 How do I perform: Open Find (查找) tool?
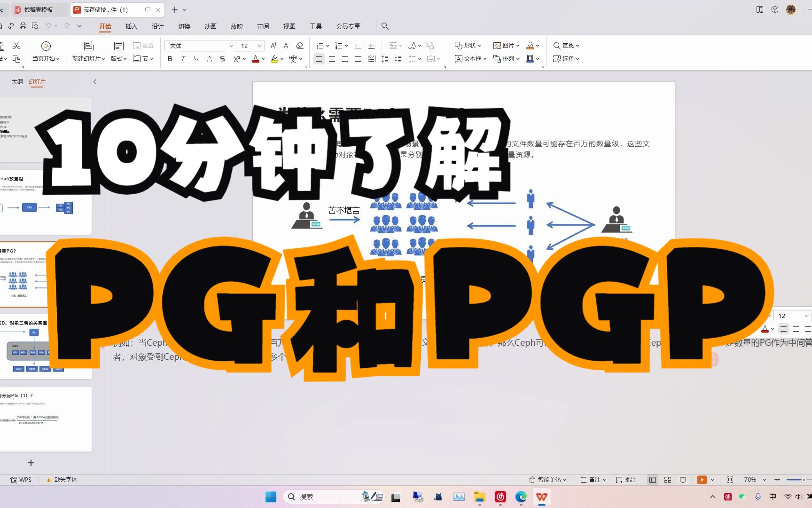tap(566, 45)
